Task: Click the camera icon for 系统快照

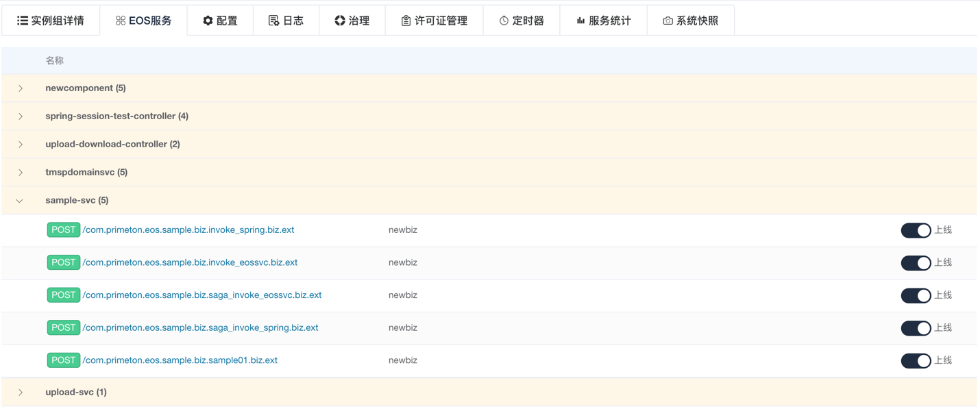Action: tap(667, 21)
